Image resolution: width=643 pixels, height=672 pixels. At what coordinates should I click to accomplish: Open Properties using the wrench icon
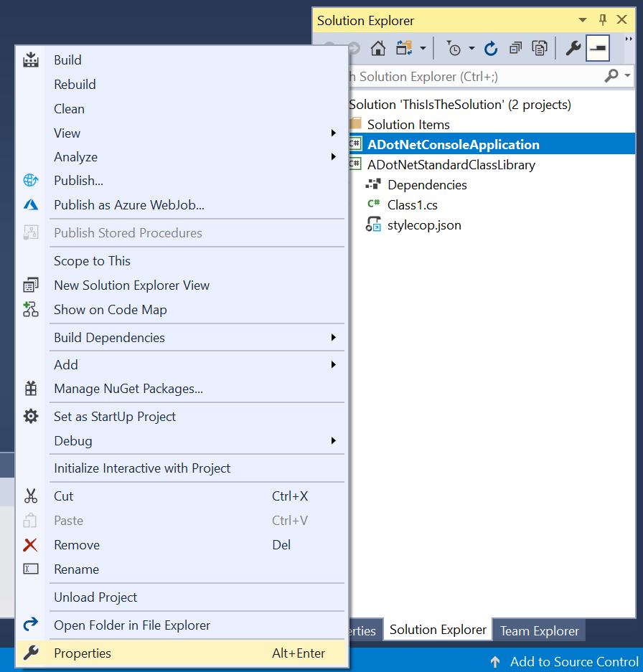click(573, 48)
